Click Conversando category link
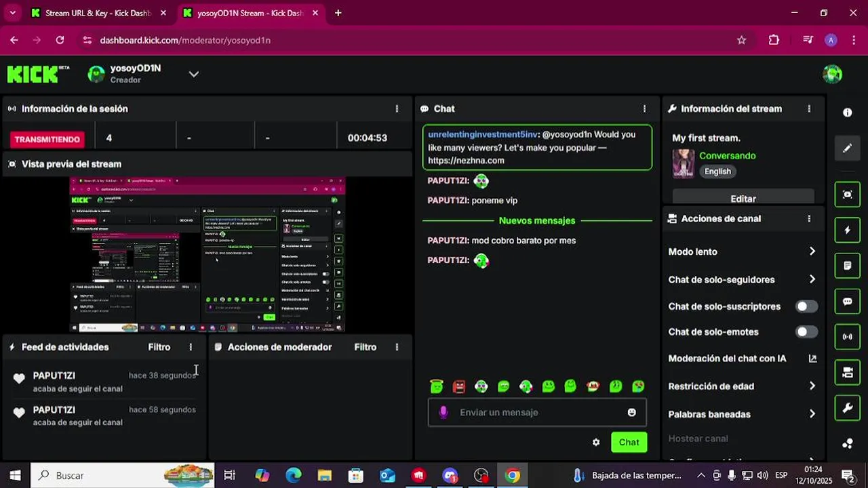The height and width of the screenshot is (488, 868). (727, 156)
